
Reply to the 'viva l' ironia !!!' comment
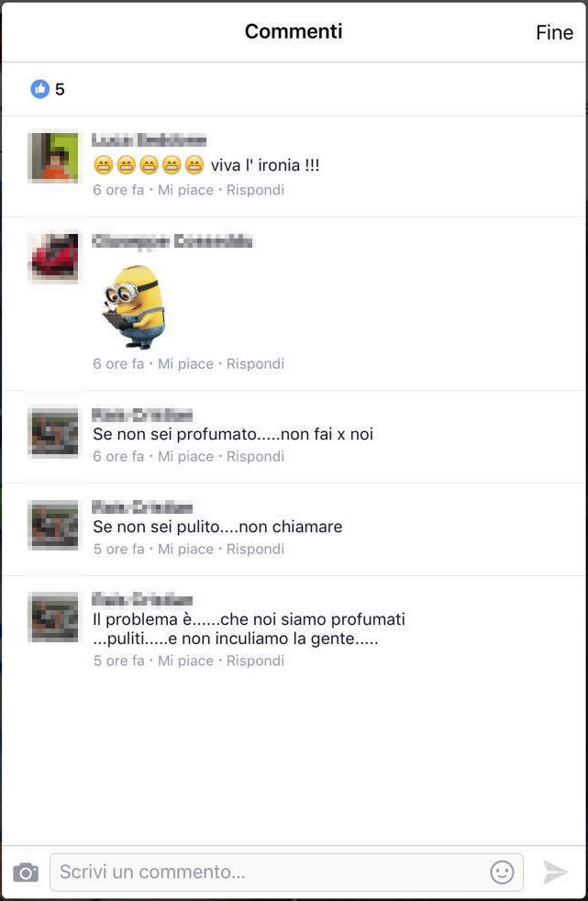coord(256,190)
